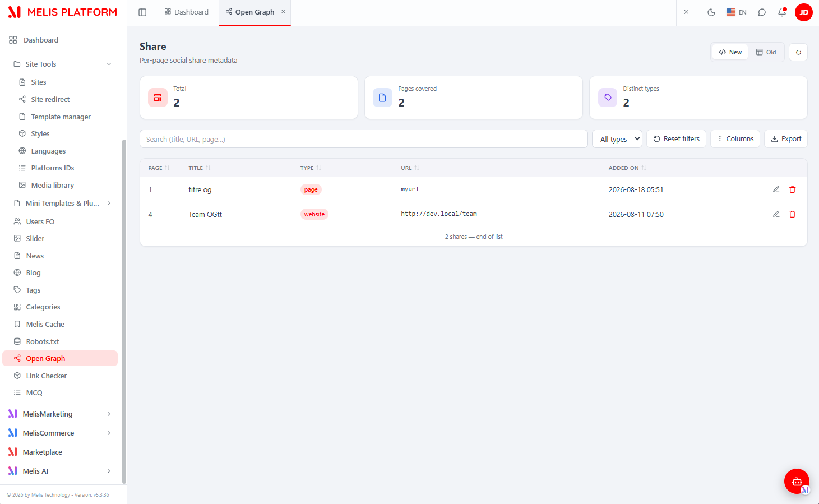
Task: Open the All types dropdown
Action: coord(617,139)
